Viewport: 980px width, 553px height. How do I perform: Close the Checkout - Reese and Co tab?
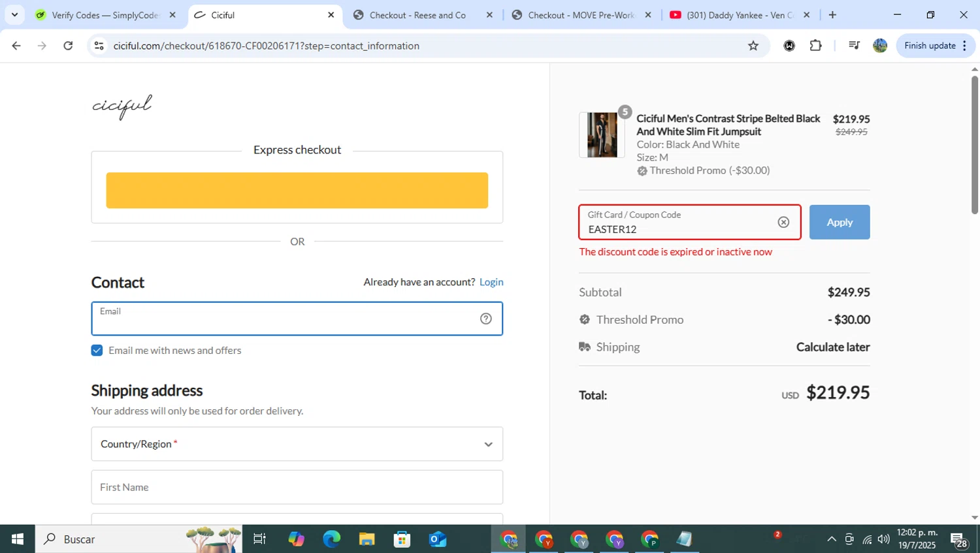click(x=489, y=15)
